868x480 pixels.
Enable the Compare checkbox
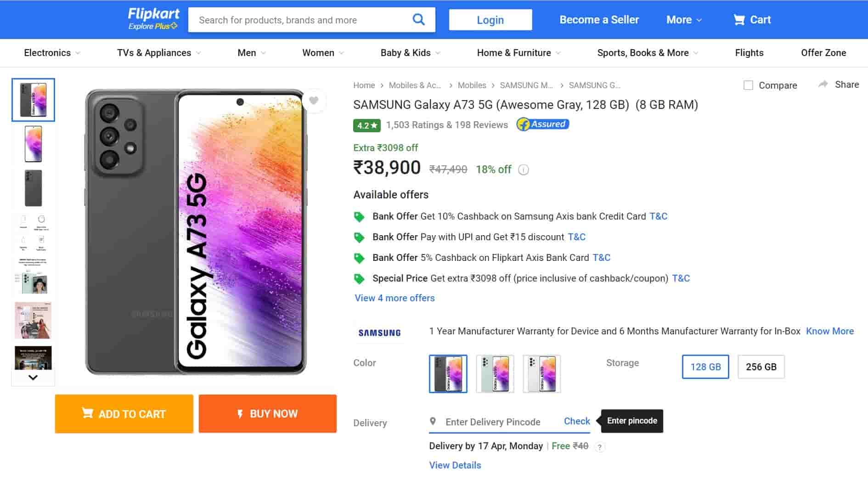(x=748, y=85)
